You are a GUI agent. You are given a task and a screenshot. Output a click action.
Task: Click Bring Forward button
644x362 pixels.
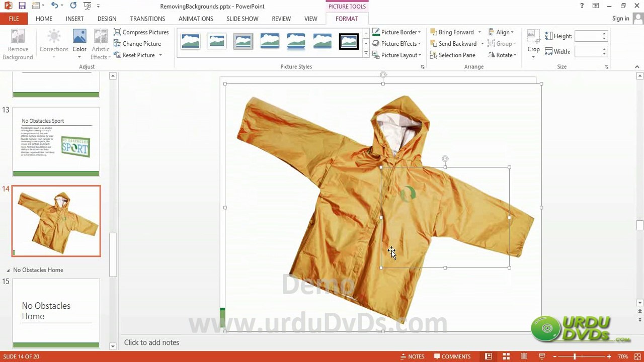452,32
